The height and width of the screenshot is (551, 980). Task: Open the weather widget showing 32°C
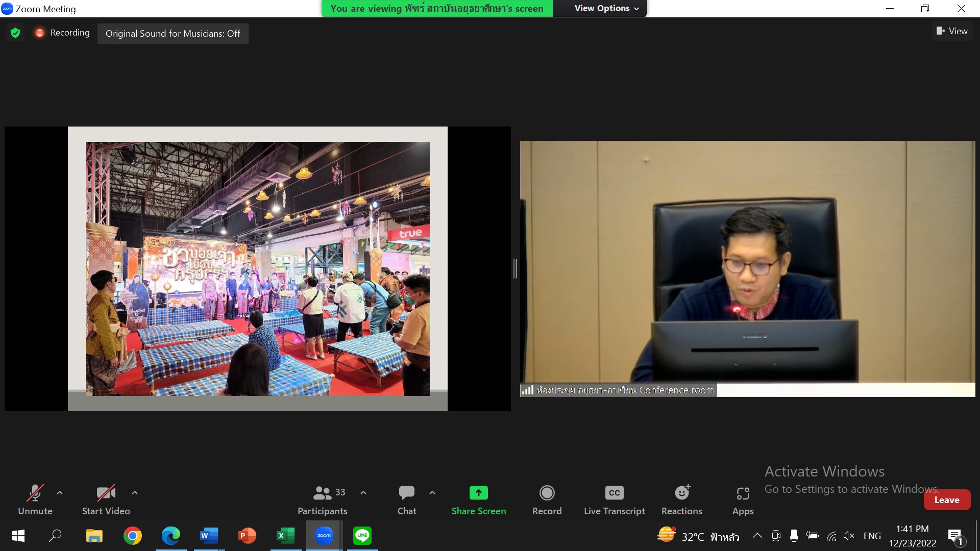coord(698,536)
